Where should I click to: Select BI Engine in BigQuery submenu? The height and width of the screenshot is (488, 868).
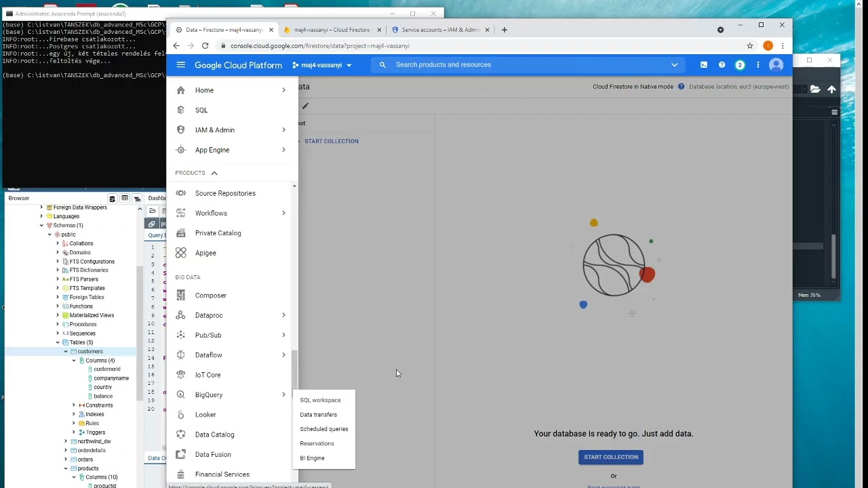312,458
